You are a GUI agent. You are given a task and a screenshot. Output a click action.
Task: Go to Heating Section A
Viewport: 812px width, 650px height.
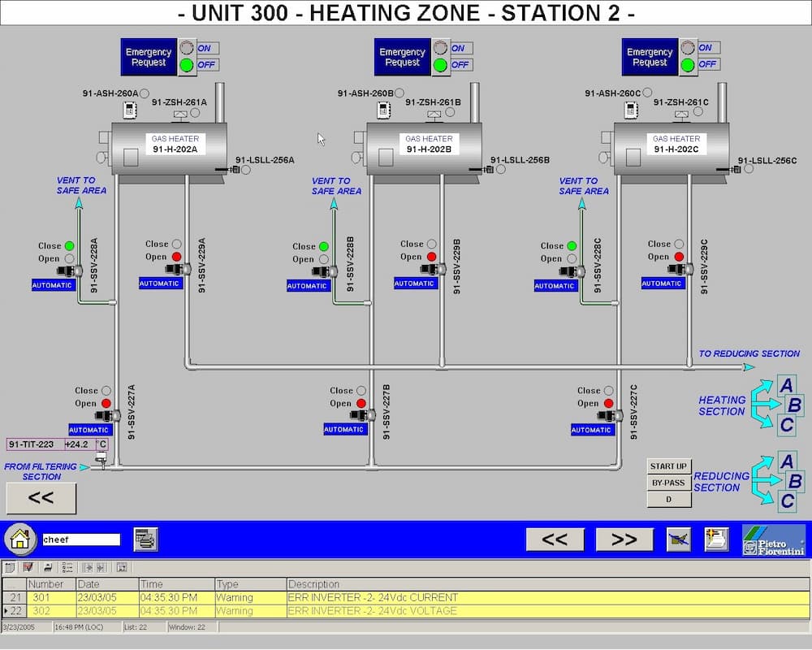[786, 385]
